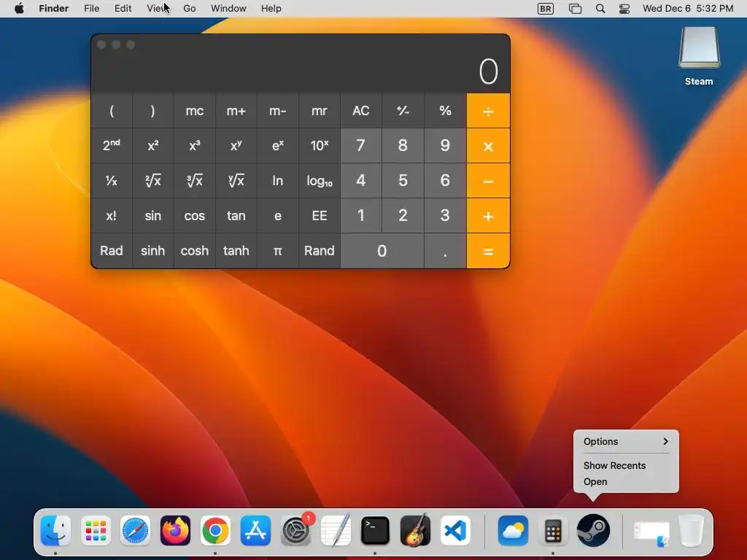The image size is (747, 560).
Task: Open the Trash in the dock
Action: pyautogui.click(x=692, y=531)
